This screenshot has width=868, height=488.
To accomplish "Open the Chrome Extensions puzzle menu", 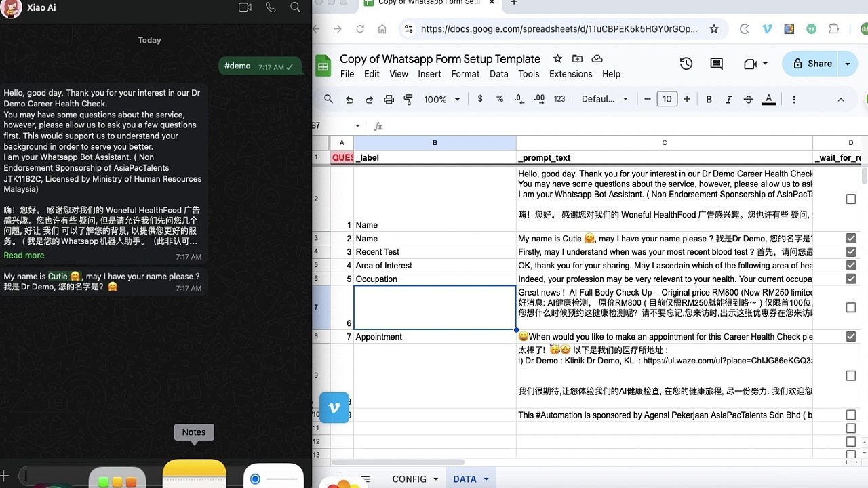I will pyautogui.click(x=834, y=29).
